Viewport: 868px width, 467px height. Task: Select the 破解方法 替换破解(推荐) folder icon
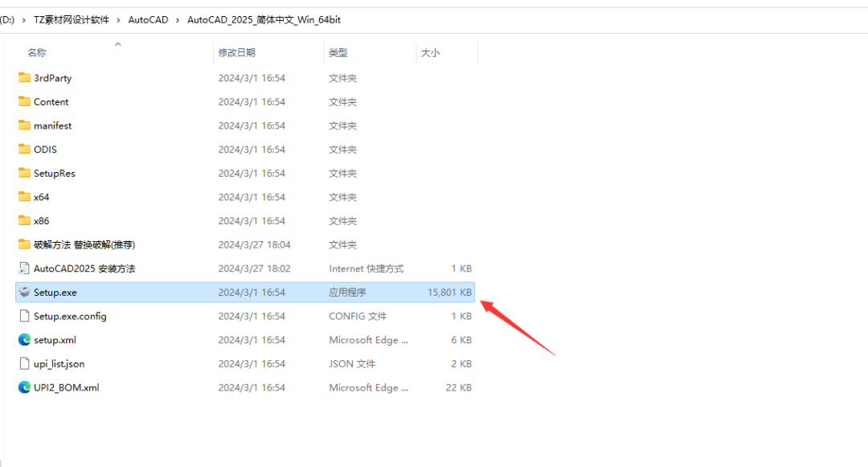24,244
